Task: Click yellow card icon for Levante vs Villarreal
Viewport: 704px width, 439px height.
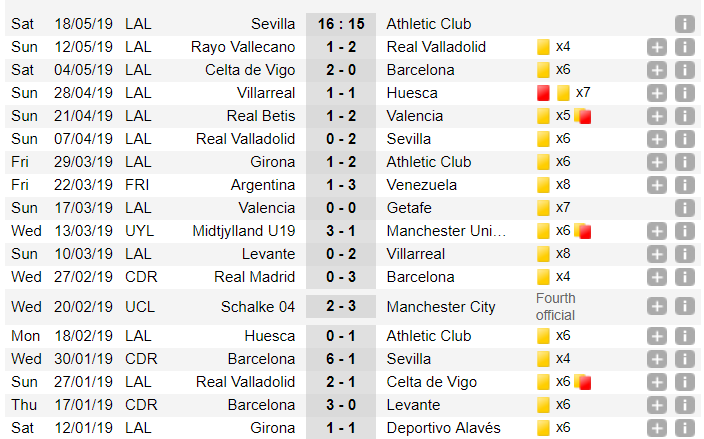Action: tap(543, 254)
